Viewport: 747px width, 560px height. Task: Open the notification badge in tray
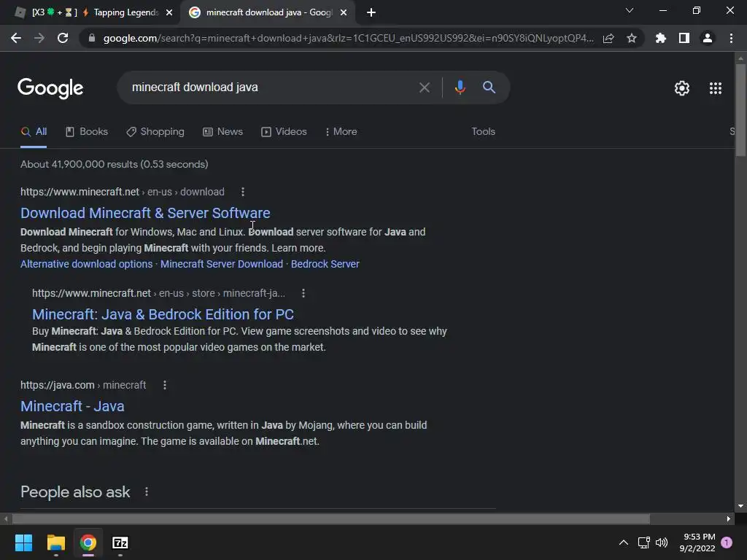pyautogui.click(x=727, y=542)
